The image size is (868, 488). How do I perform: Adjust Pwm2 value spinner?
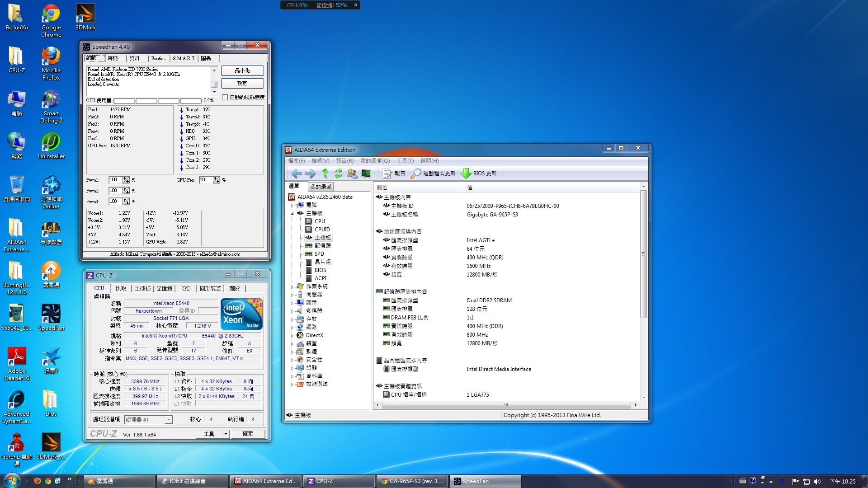pos(126,191)
